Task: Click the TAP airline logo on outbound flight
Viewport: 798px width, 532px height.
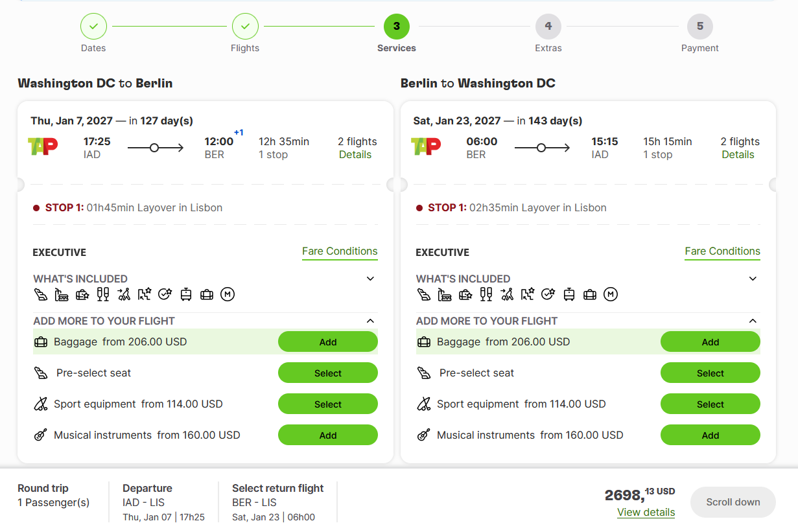Action: coord(43,146)
